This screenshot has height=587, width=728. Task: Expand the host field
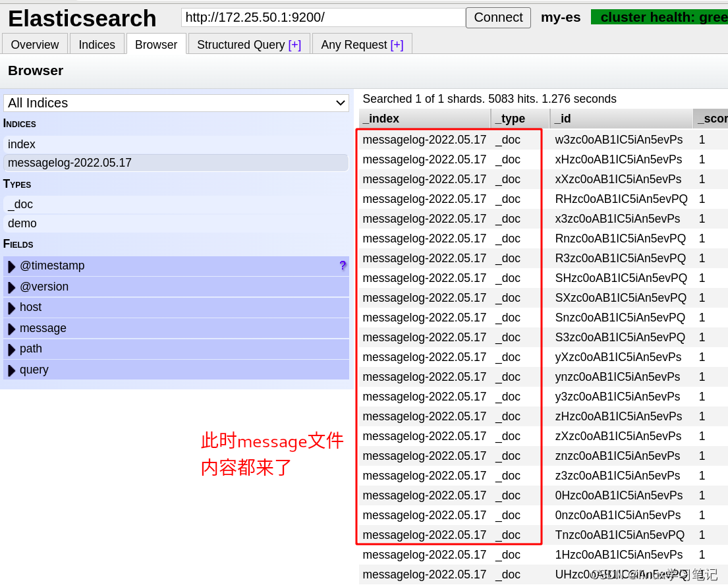pos(12,308)
